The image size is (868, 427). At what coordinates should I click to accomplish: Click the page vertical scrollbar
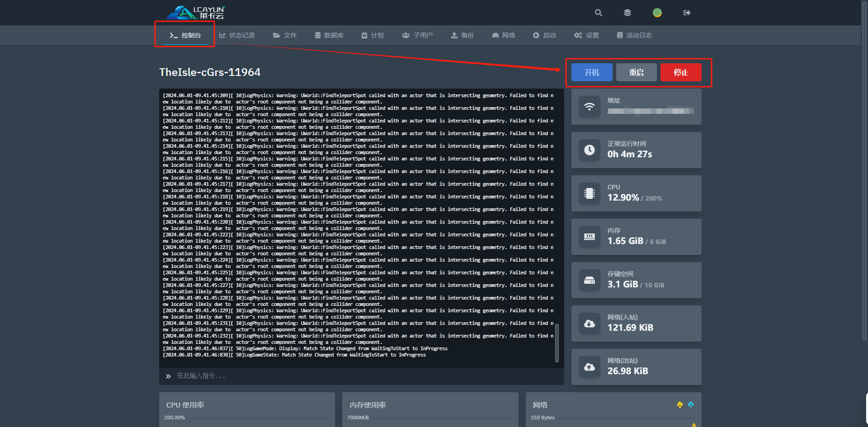click(x=864, y=172)
